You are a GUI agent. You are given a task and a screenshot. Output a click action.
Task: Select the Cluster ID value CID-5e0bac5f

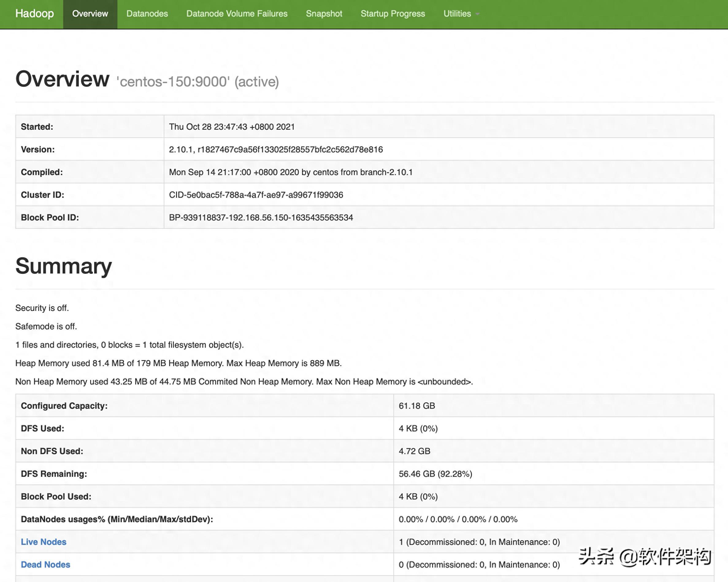[256, 194]
